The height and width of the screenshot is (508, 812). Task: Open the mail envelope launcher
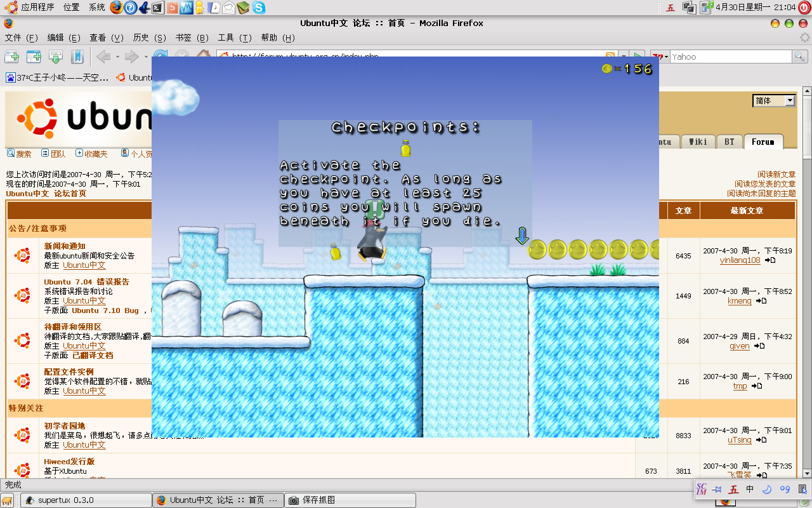coord(228,8)
